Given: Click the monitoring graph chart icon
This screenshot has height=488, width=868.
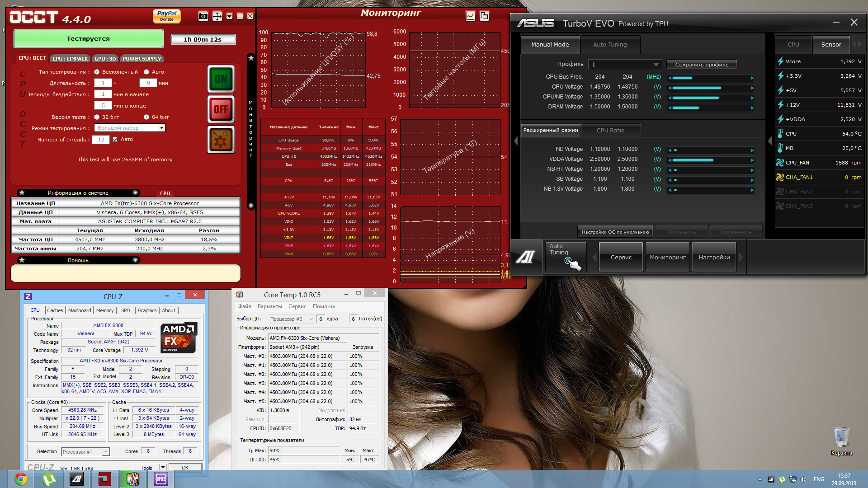Looking at the screenshot, I should pyautogui.click(x=470, y=16).
